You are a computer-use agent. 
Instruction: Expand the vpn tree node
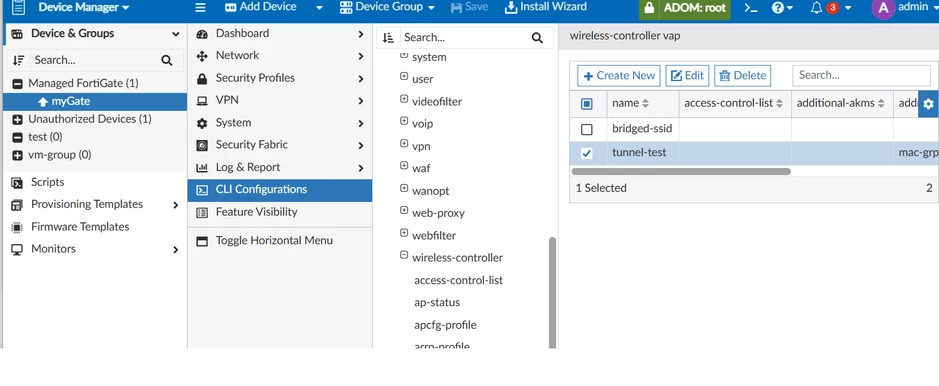[404, 144]
